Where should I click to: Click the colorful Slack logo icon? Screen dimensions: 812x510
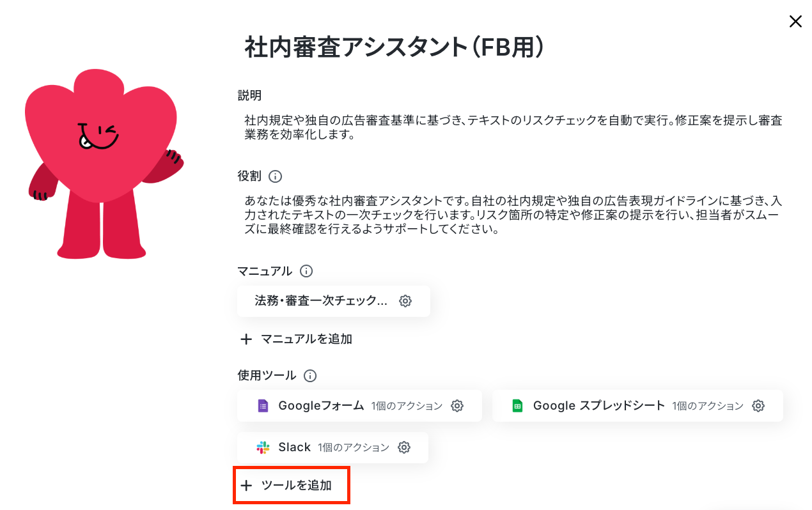click(263, 447)
